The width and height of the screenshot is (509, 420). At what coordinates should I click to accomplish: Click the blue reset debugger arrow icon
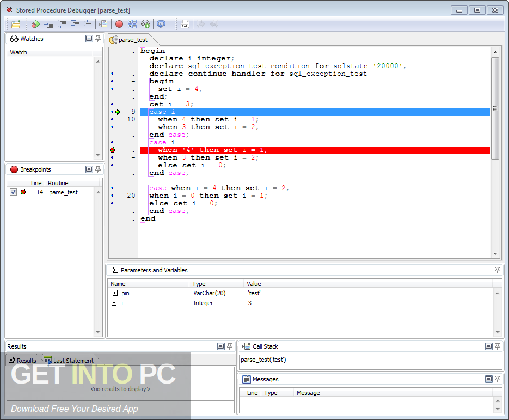point(161,24)
